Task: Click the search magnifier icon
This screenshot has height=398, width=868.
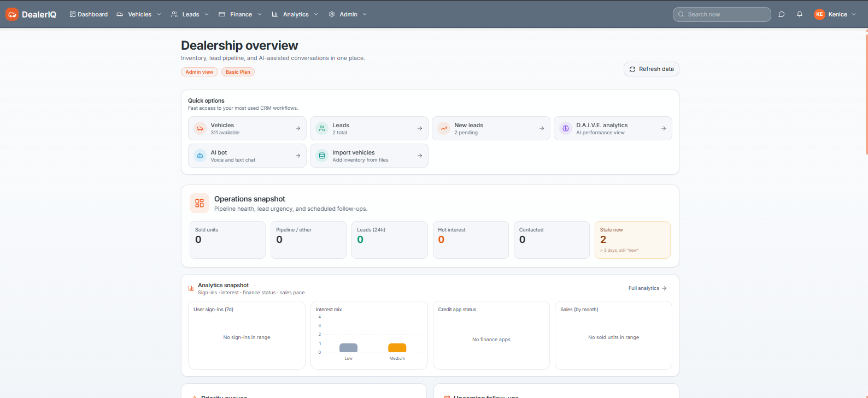Action: click(x=681, y=14)
